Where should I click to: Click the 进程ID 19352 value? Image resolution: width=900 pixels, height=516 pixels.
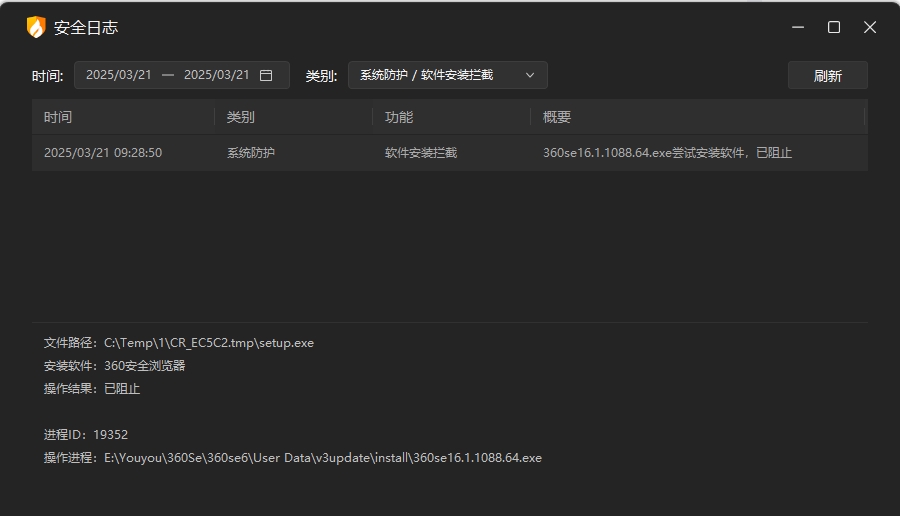(x=110, y=435)
